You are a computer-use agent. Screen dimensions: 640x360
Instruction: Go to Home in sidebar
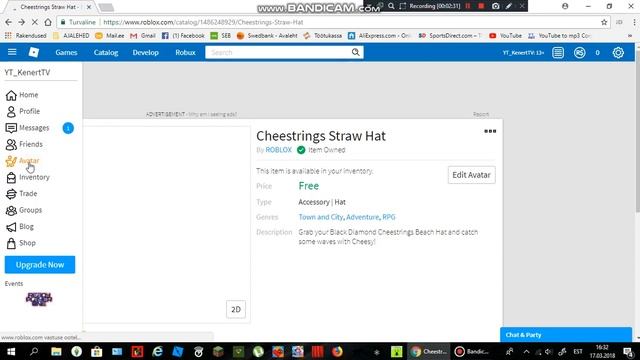[x=22, y=95]
